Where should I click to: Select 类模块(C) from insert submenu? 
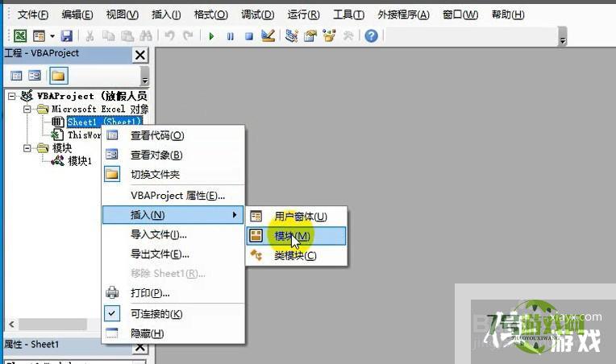297,256
